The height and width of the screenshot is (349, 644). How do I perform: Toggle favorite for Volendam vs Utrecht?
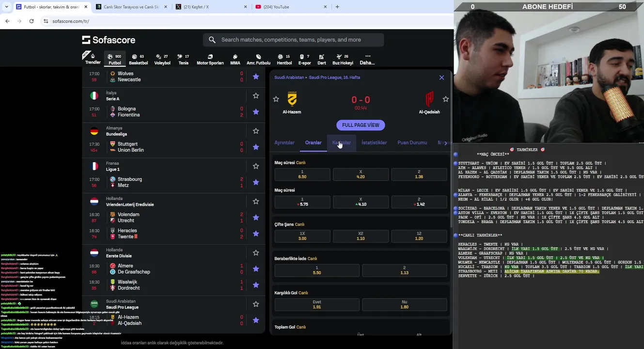256,217
